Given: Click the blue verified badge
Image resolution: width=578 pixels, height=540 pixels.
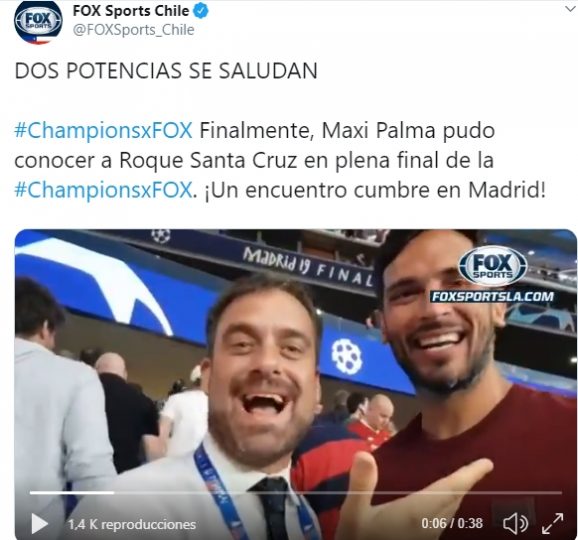Looking at the screenshot, I should [x=201, y=11].
